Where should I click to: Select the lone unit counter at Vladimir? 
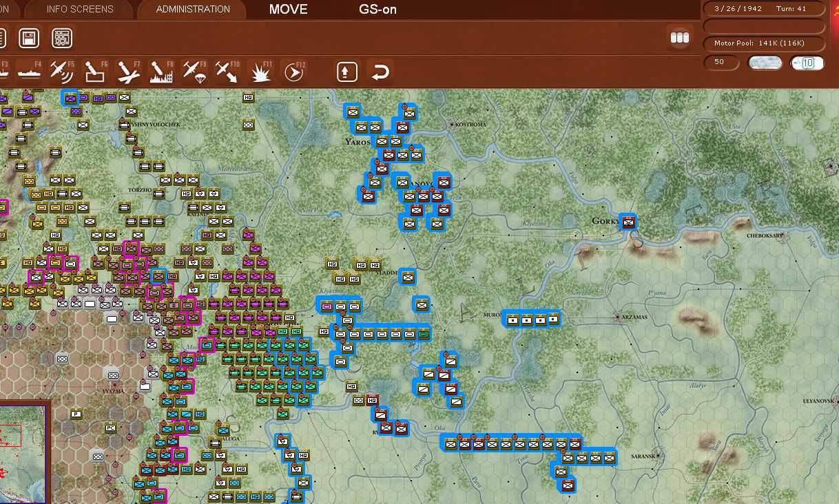click(408, 277)
